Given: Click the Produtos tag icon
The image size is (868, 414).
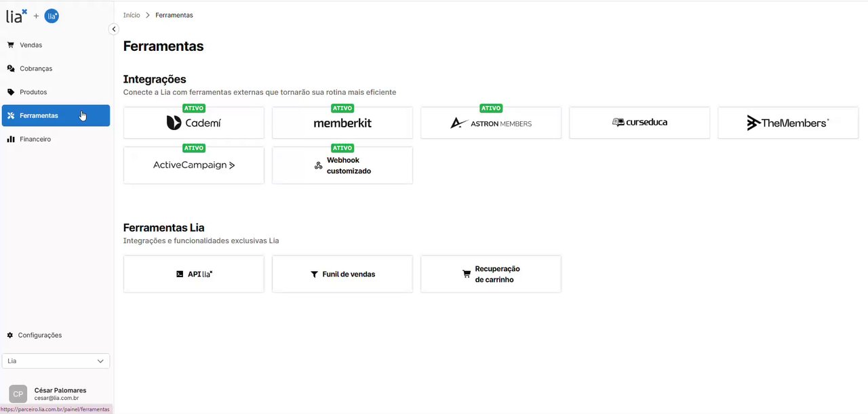Looking at the screenshot, I should [x=11, y=92].
